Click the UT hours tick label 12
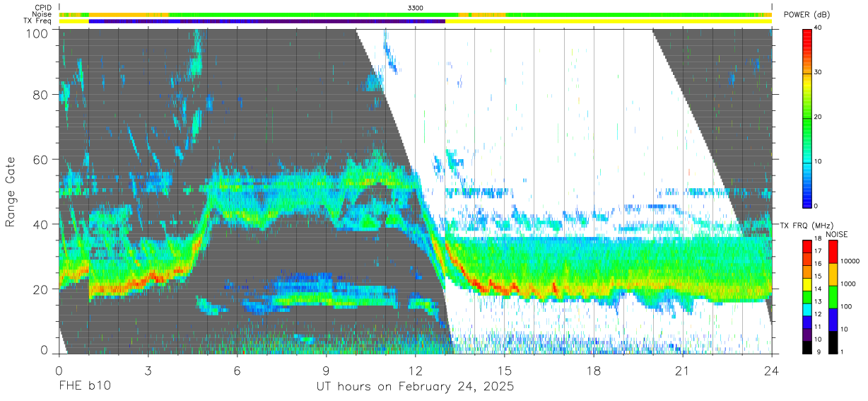The image size is (868, 401). 416,371
